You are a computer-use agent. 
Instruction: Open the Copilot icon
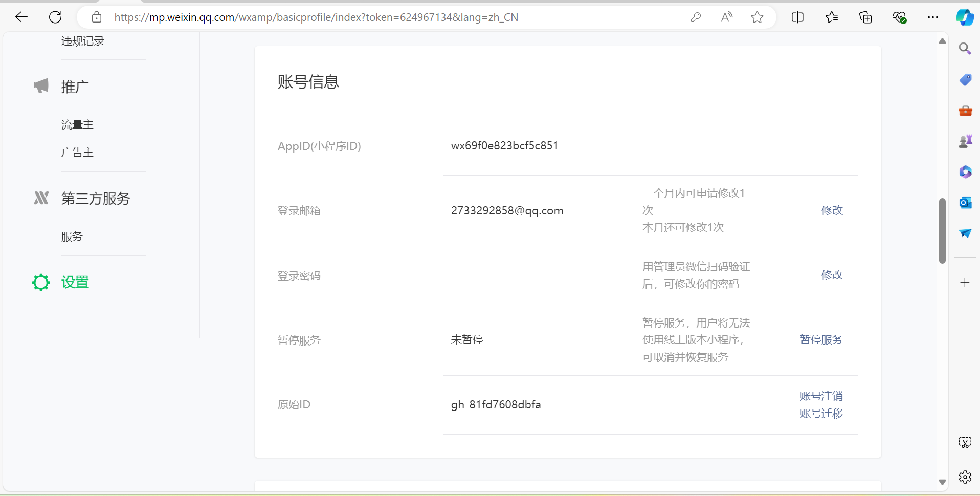click(965, 17)
